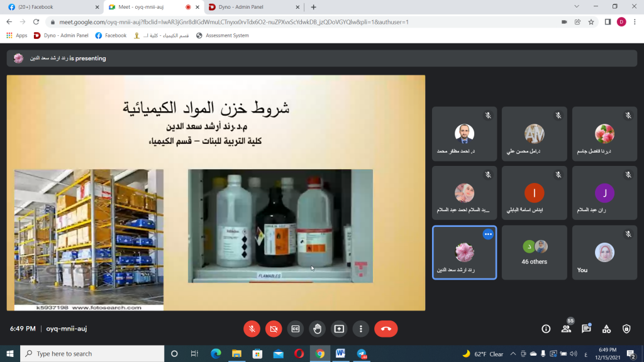Viewport: 644px width, 362px height.
Task: Turn on the camera in Meet
Action: pyautogui.click(x=274, y=329)
